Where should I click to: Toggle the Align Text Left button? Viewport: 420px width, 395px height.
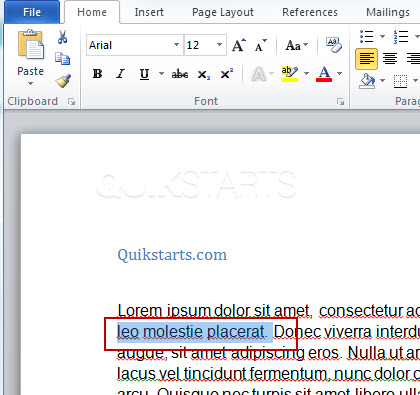click(x=366, y=59)
